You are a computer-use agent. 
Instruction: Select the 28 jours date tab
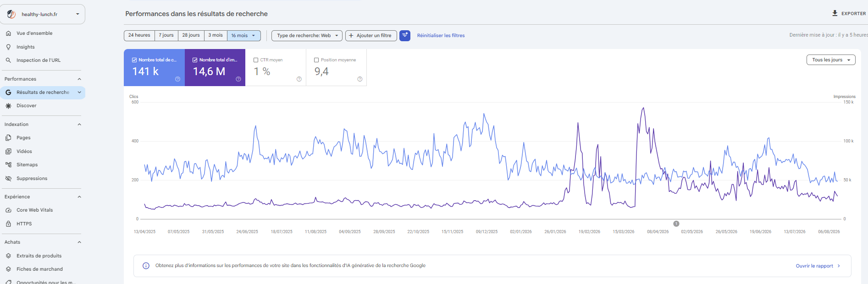pos(191,35)
